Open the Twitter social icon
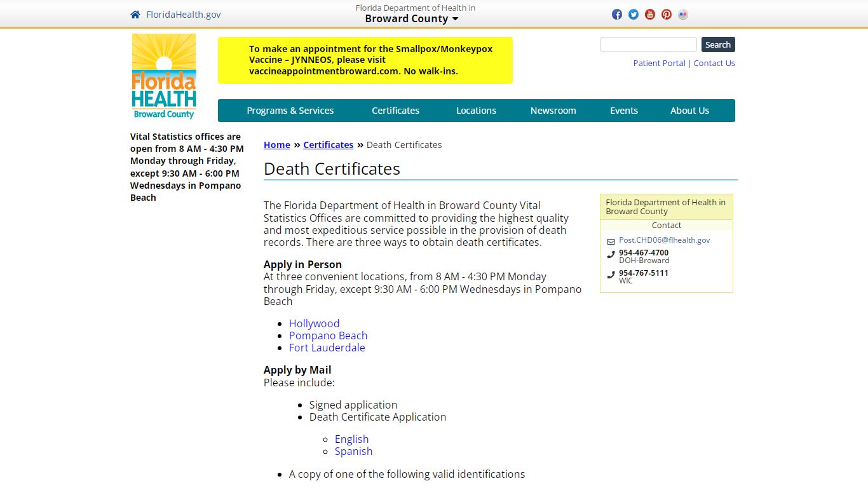 click(x=634, y=15)
